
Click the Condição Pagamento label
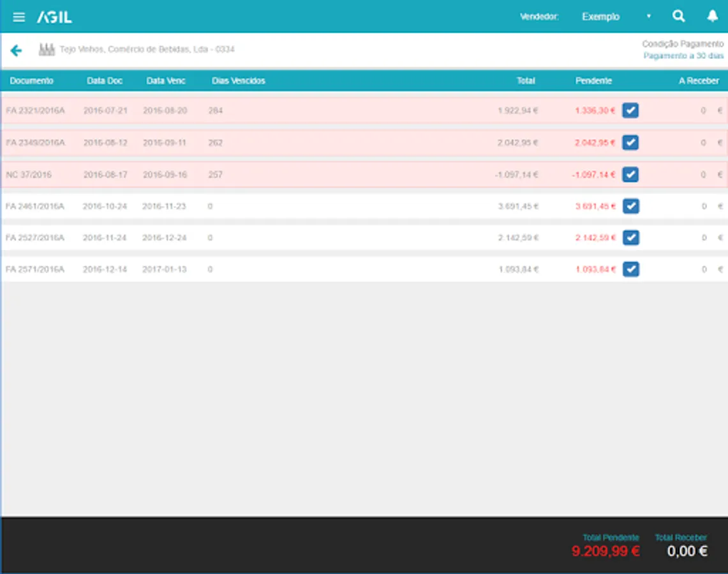683,43
